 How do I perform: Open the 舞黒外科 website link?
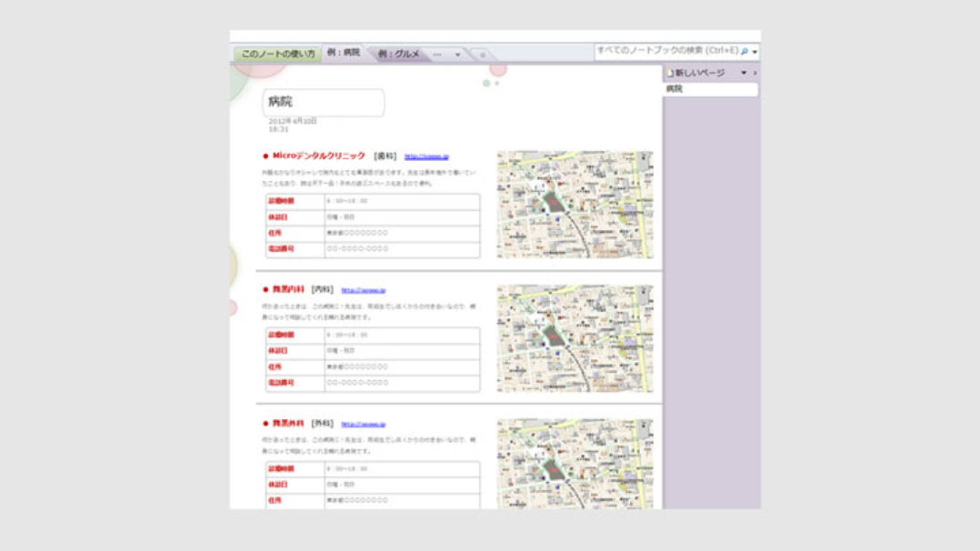(363, 424)
